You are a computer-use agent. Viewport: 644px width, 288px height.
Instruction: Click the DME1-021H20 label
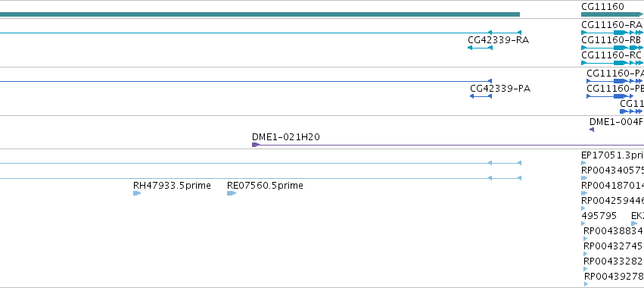pos(286,137)
